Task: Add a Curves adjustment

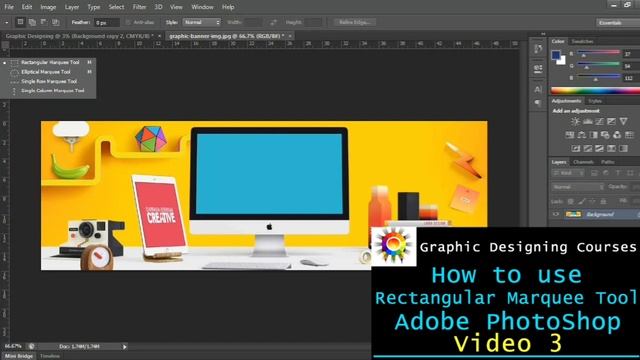Action: [599, 121]
